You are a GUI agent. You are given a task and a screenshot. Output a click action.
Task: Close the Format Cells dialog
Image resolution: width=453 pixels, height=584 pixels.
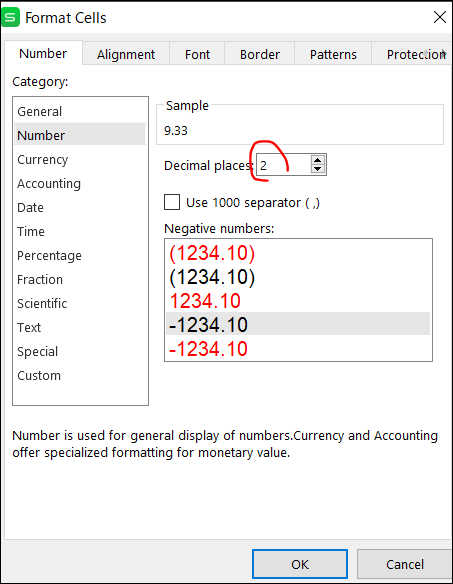tap(440, 17)
